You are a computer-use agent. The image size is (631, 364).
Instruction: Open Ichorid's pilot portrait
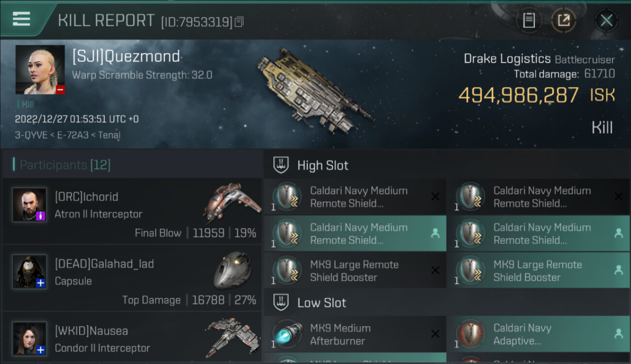[x=30, y=205]
